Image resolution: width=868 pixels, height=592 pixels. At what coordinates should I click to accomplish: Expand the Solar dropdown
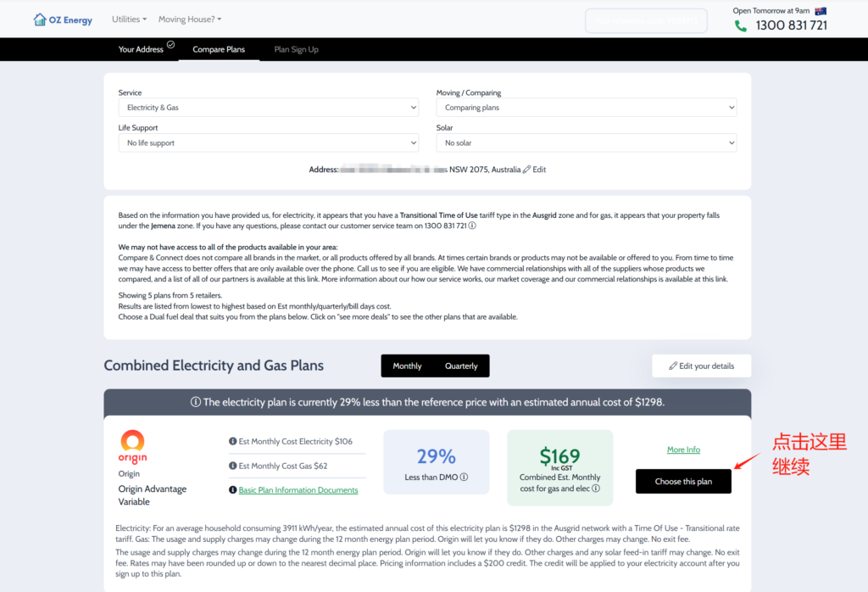click(x=587, y=142)
